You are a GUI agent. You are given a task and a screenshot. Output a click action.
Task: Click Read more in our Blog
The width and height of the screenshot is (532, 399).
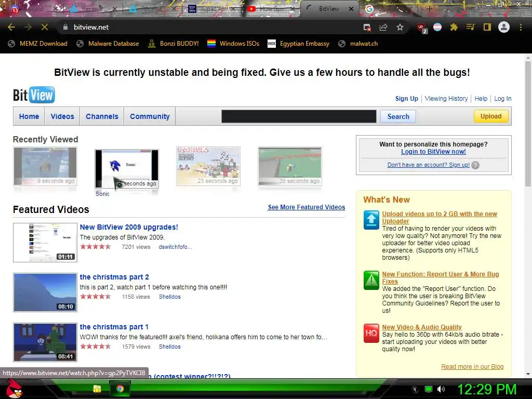point(472,367)
